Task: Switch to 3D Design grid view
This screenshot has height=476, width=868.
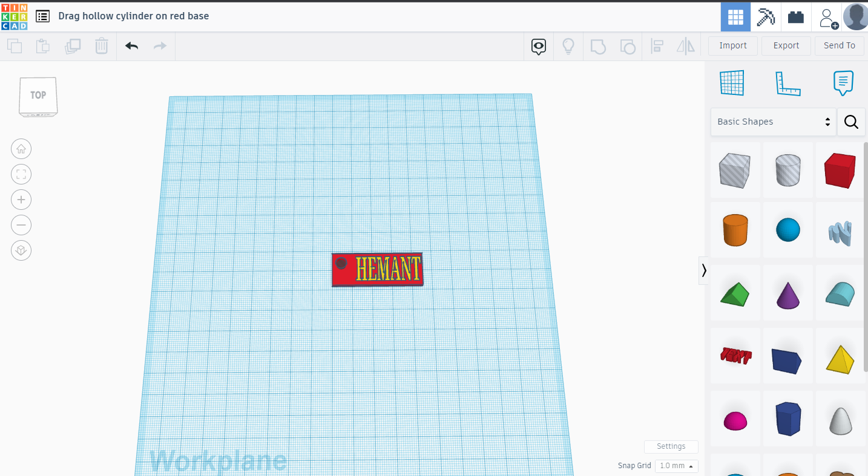Action: pos(735,17)
